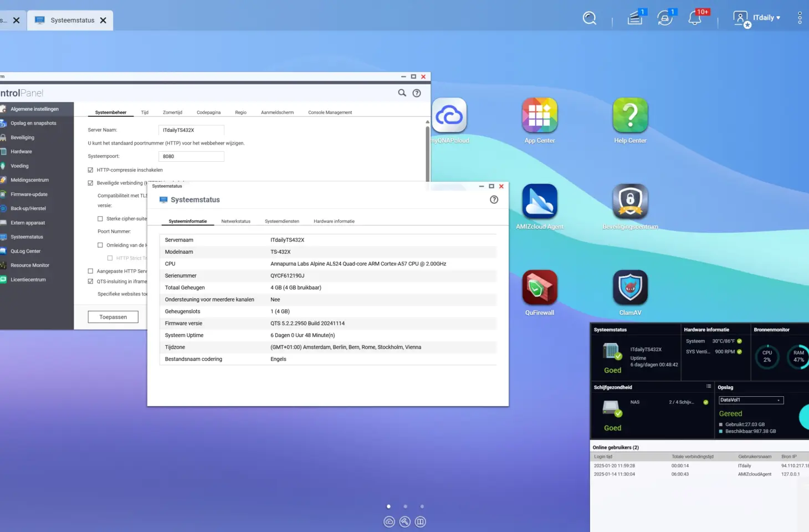Click QYCF612190J serial number value

pos(288,276)
